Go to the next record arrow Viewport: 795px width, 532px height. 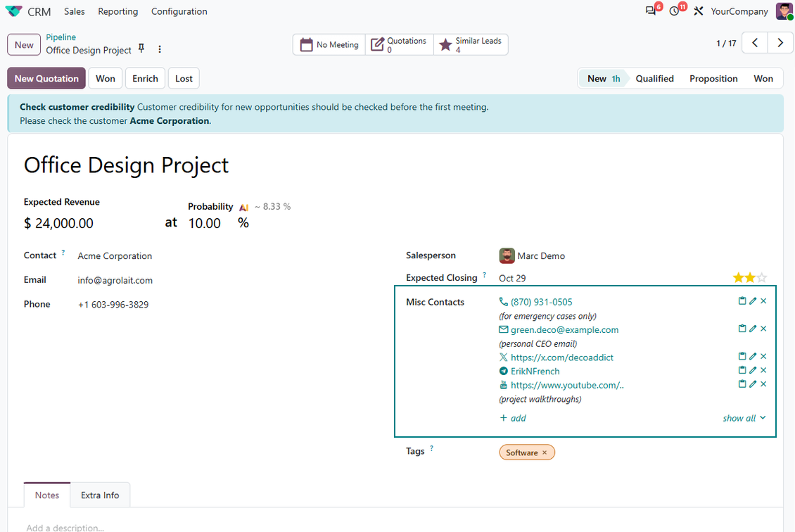click(780, 43)
